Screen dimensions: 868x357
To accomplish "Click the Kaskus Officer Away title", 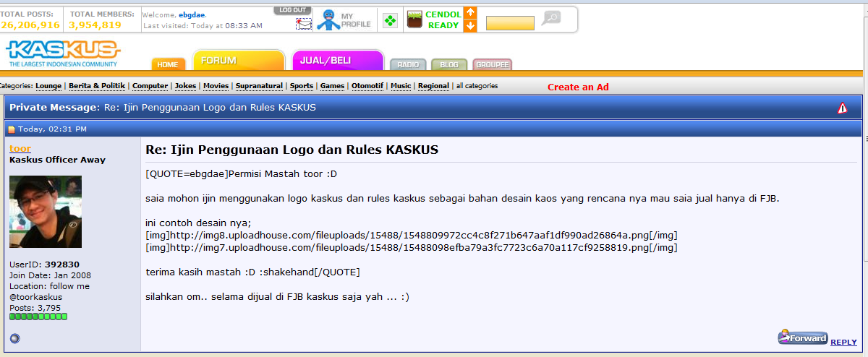I will 57,160.
